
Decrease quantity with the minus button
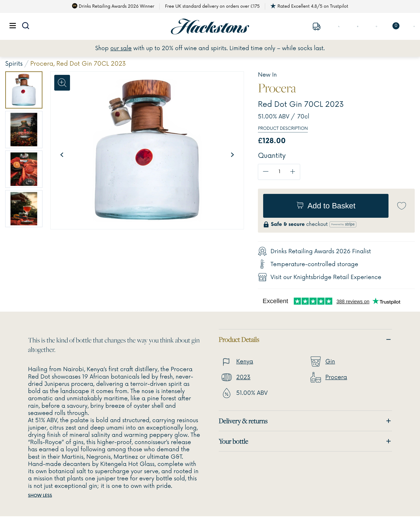[x=266, y=172]
